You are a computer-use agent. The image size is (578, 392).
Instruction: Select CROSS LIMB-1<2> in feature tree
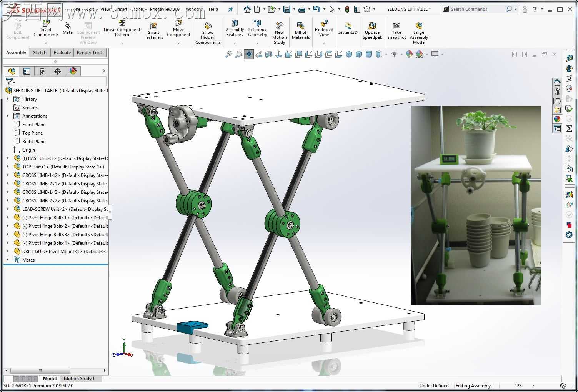click(x=60, y=175)
